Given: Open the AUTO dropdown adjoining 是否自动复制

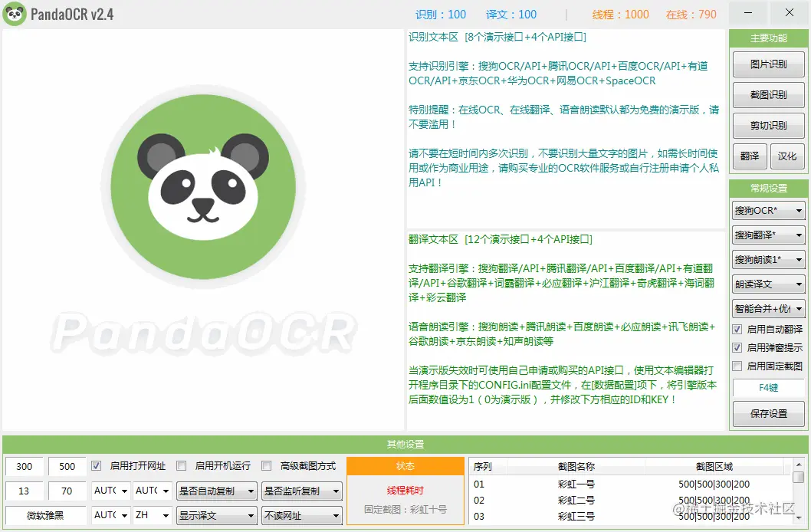Looking at the screenshot, I should 152,491.
